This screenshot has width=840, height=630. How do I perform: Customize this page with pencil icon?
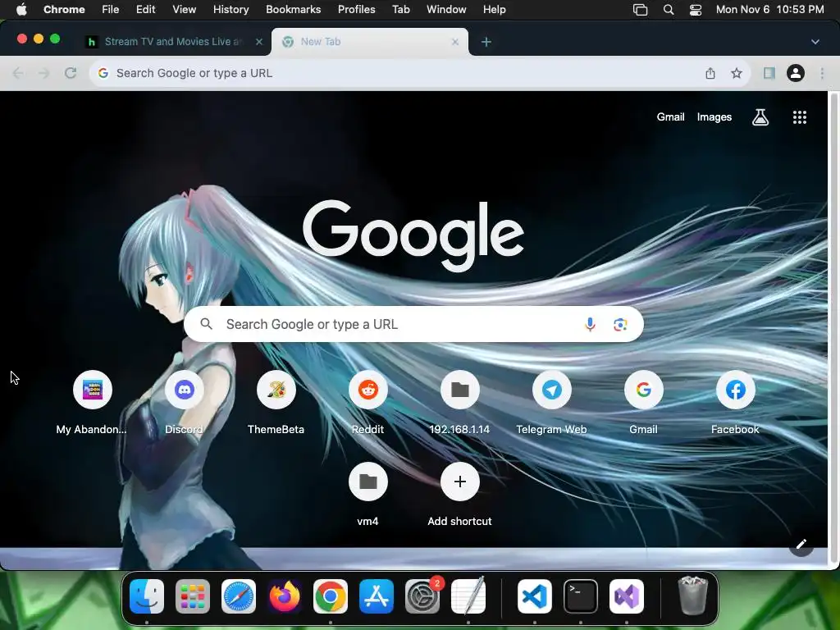(801, 545)
